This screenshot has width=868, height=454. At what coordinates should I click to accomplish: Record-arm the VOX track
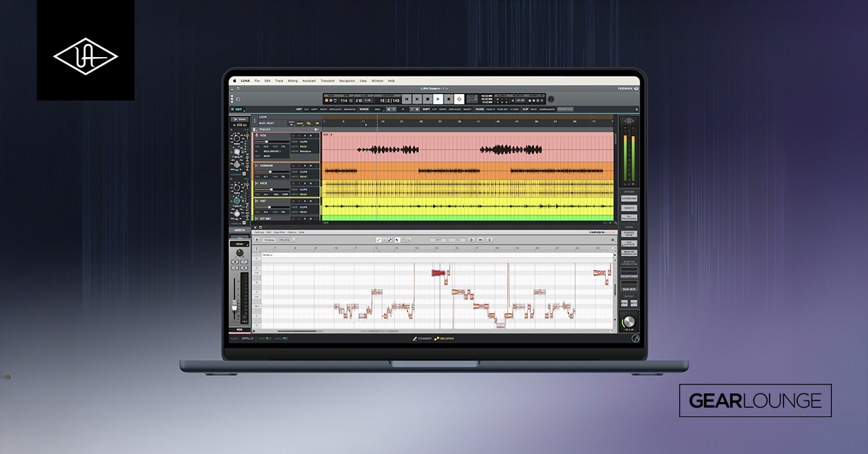click(294, 134)
